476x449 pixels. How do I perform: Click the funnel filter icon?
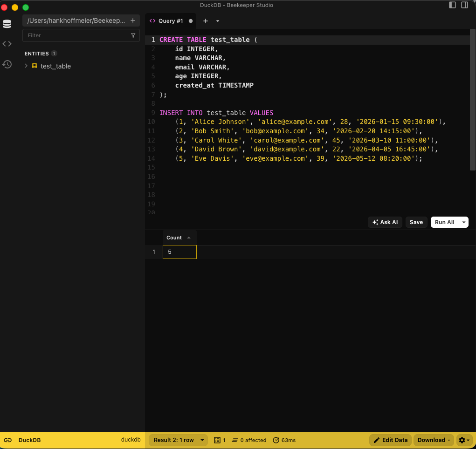point(133,35)
